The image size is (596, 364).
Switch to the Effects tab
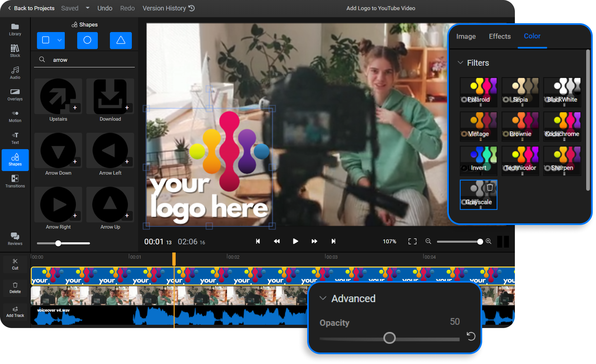tap(500, 36)
